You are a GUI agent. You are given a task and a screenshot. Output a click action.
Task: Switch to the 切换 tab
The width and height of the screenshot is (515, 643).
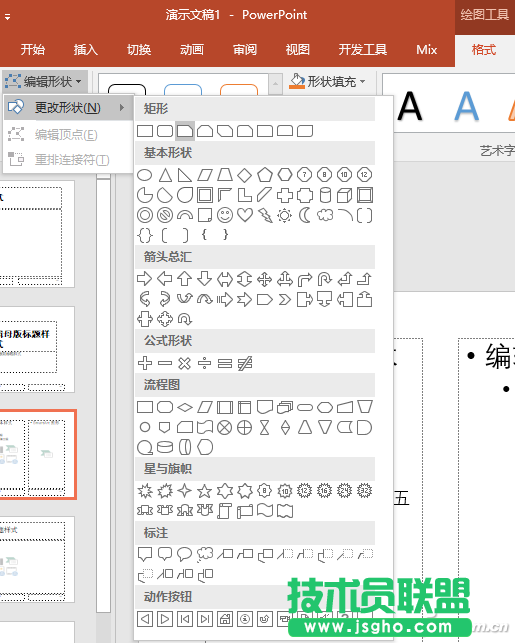tap(139, 50)
